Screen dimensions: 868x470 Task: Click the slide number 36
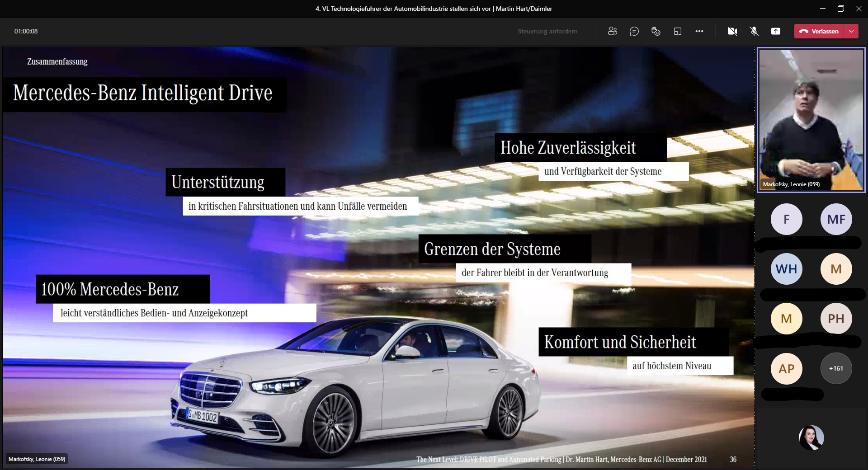[733, 459]
